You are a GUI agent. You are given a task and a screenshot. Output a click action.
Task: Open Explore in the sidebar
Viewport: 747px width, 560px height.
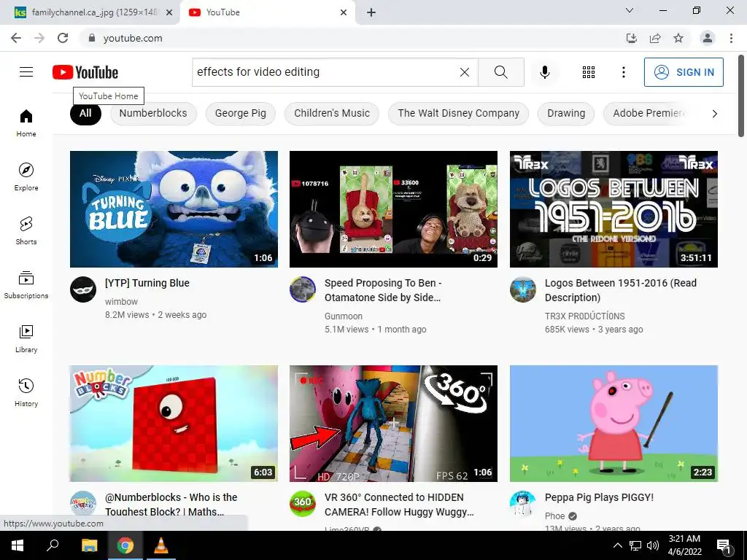point(26,176)
